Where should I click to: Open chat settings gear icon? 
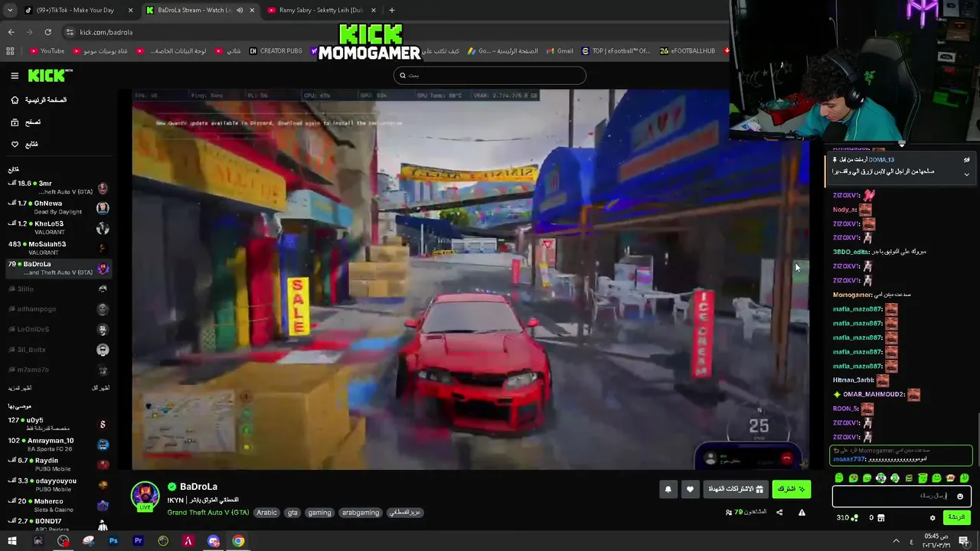933,518
